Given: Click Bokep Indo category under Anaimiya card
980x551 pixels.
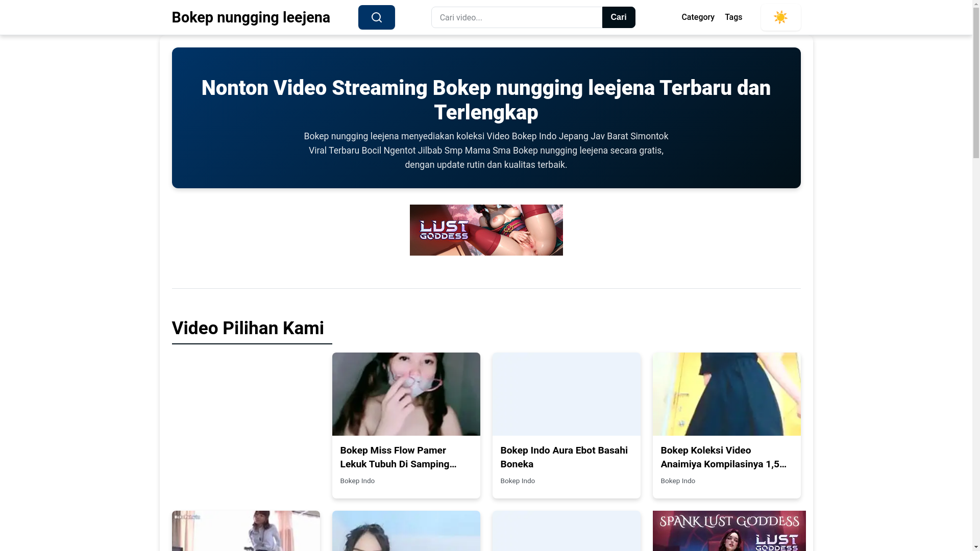Looking at the screenshot, I should 678,481.
